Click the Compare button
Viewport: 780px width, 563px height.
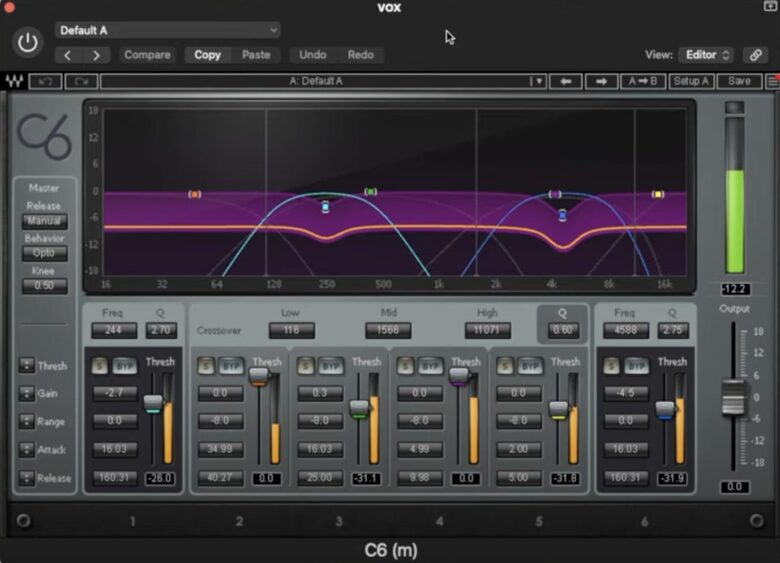147,55
